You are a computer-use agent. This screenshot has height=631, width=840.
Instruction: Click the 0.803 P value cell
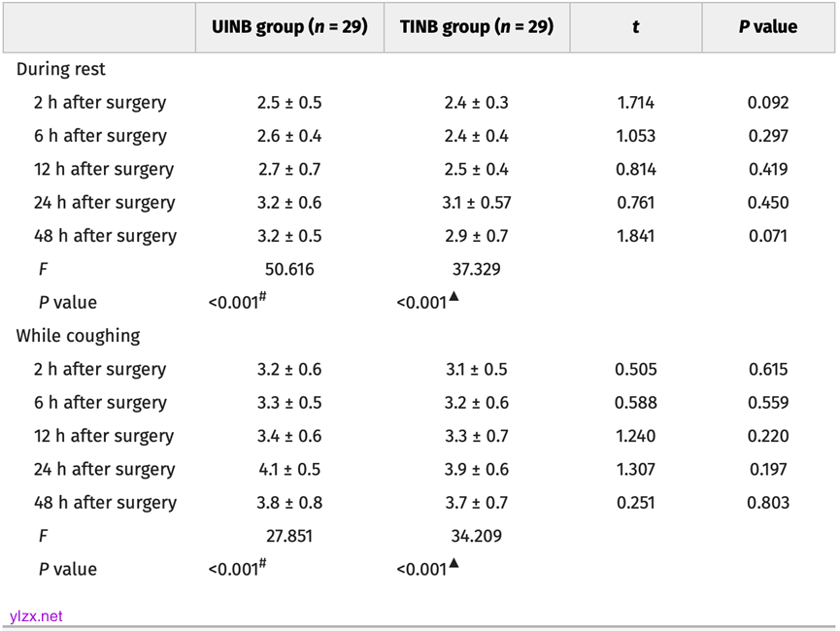(768, 503)
